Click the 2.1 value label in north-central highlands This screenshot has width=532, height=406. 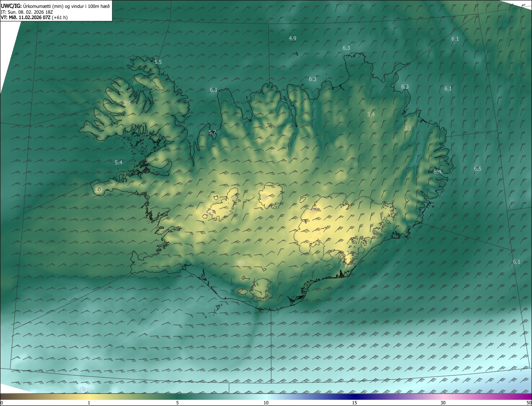(x=275, y=152)
